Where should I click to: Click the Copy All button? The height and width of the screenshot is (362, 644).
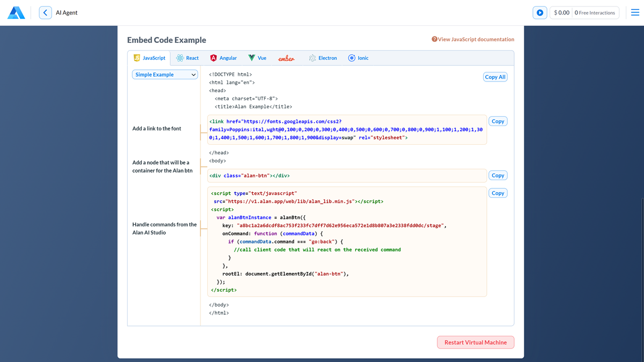tap(495, 77)
